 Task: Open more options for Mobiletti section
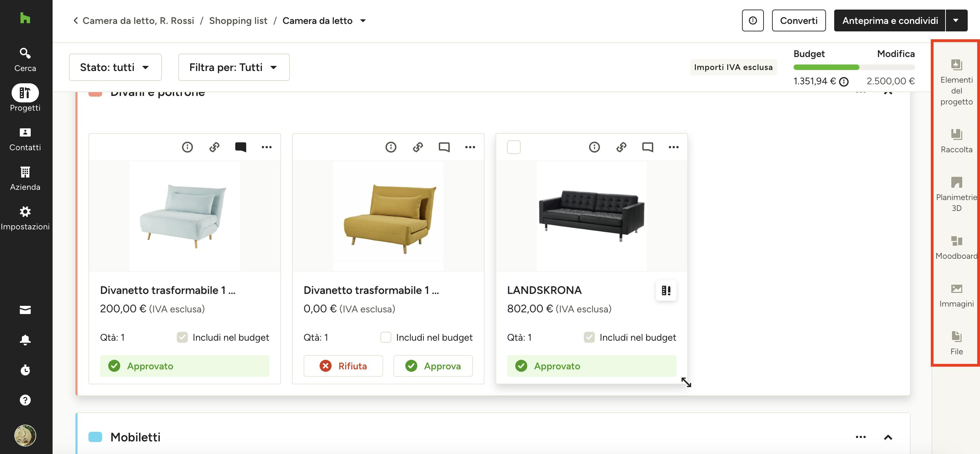coord(861,437)
